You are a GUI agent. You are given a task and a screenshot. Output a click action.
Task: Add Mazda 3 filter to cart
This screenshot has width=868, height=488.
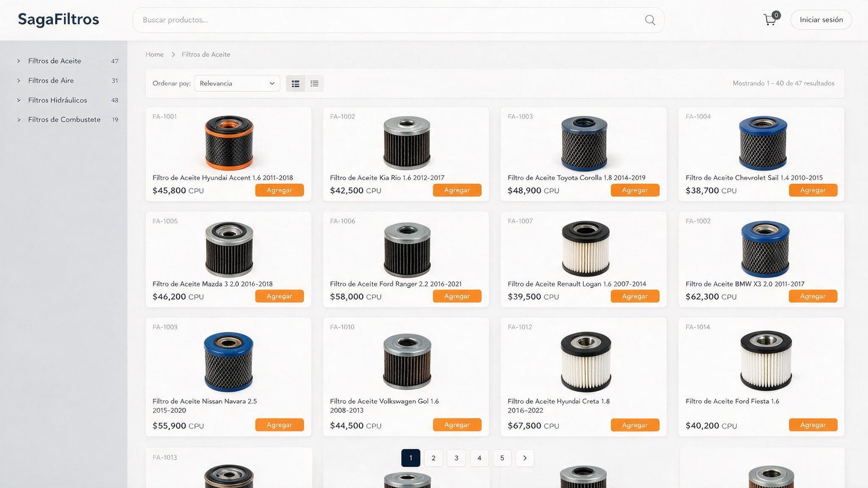[x=279, y=296]
